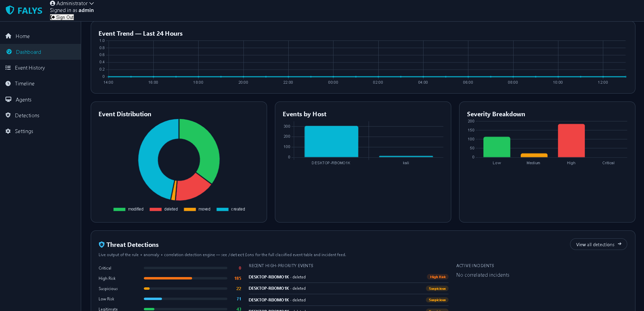The height and width of the screenshot is (311, 644).
Task: Click the High red bar in Severity Breakdown
Action: coord(571,141)
